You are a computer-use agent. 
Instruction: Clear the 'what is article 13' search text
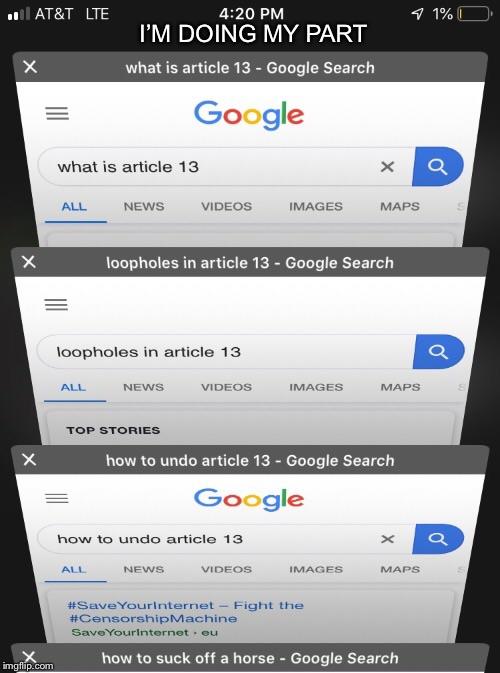(387, 167)
